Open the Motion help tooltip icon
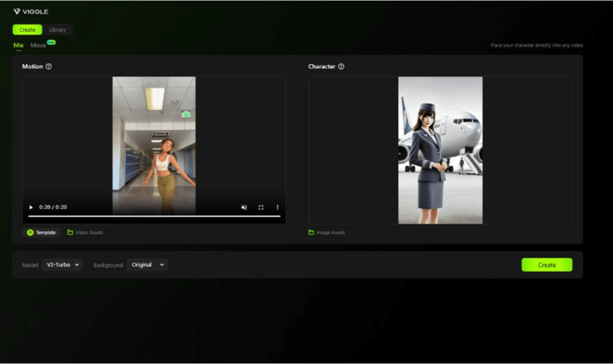The height and width of the screenshot is (364, 613). (x=48, y=67)
